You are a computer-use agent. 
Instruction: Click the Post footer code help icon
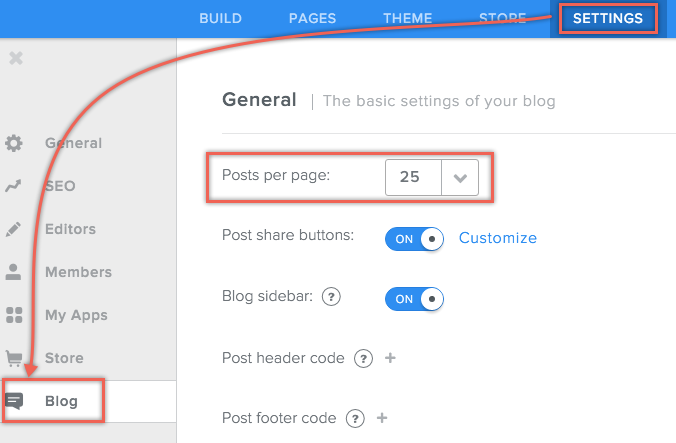[354, 418]
